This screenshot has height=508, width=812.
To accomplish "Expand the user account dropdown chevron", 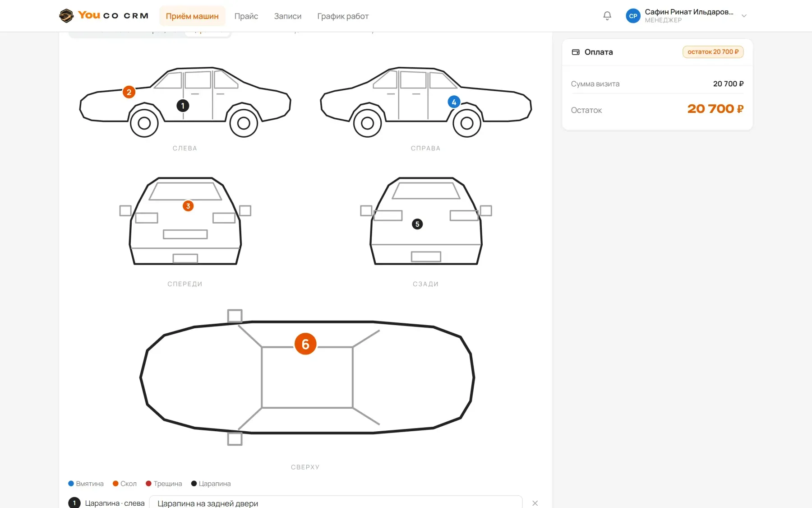I will (x=744, y=16).
